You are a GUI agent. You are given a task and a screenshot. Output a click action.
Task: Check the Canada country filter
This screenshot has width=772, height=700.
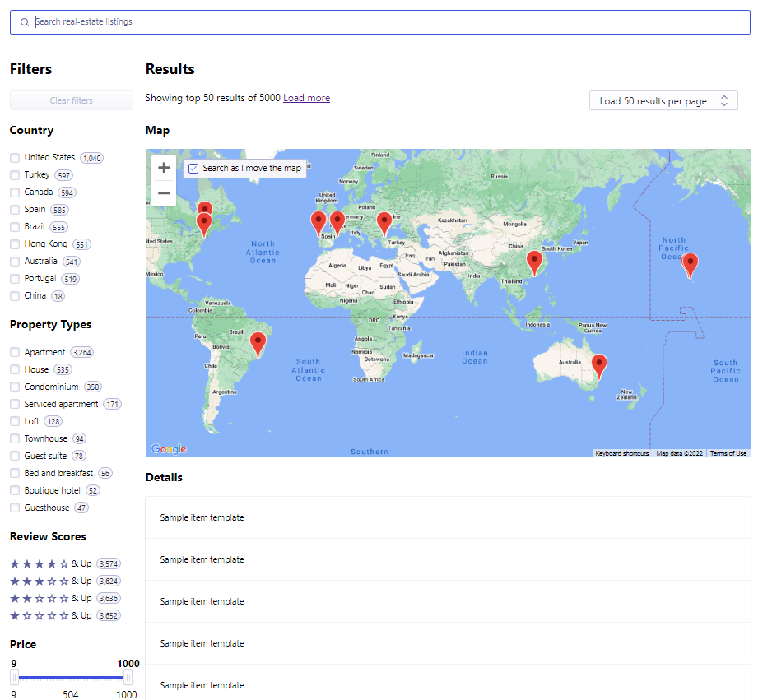click(15, 192)
